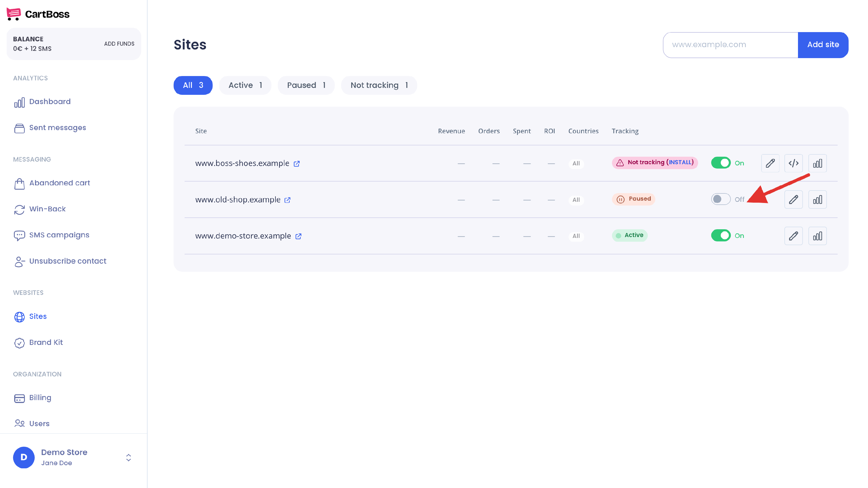Click the CartBoss cart logo icon
The height and width of the screenshot is (488, 868).
(x=14, y=14)
